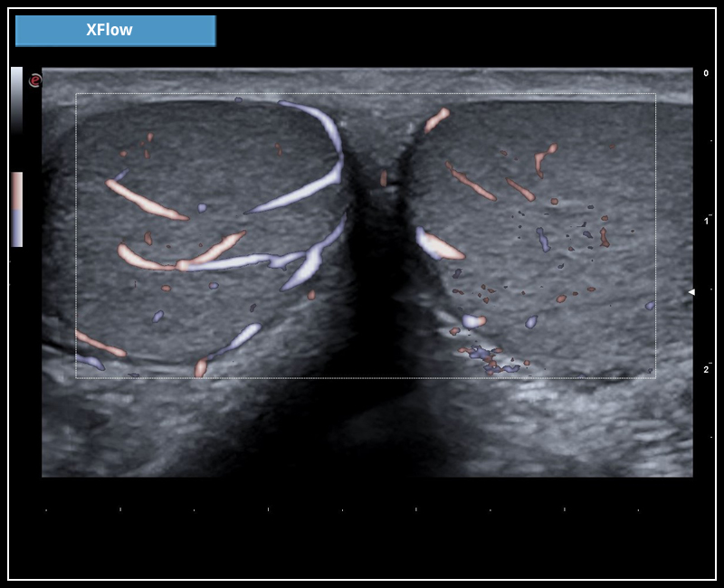The height and width of the screenshot is (588, 724).
Task: Click the red 'e' probe orientation icon
Action: [x=35, y=81]
